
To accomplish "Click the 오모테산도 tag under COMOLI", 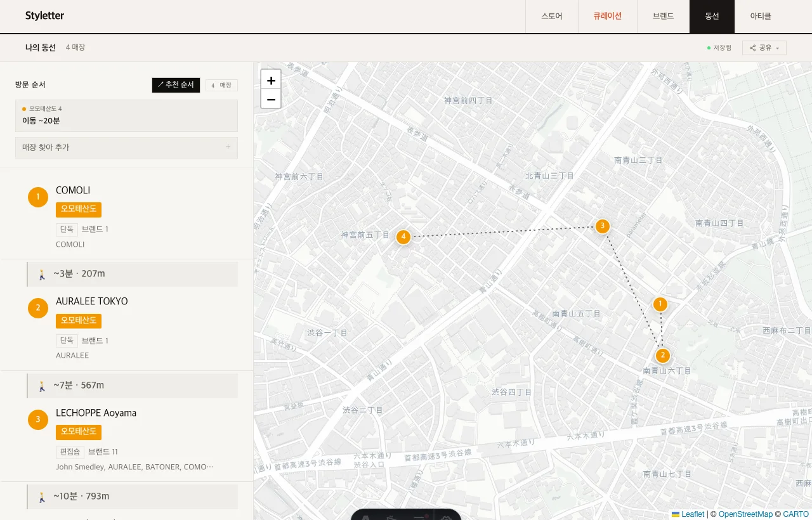I will click(x=79, y=210).
